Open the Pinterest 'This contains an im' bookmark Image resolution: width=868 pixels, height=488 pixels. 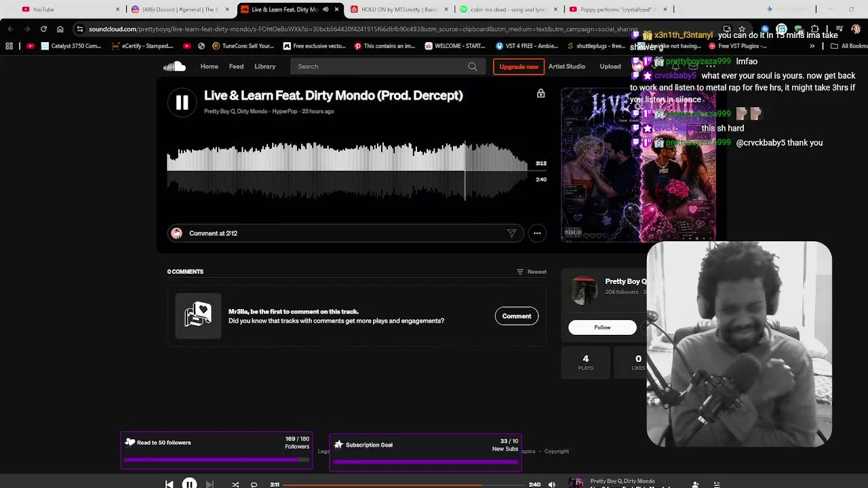[x=385, y=46]
